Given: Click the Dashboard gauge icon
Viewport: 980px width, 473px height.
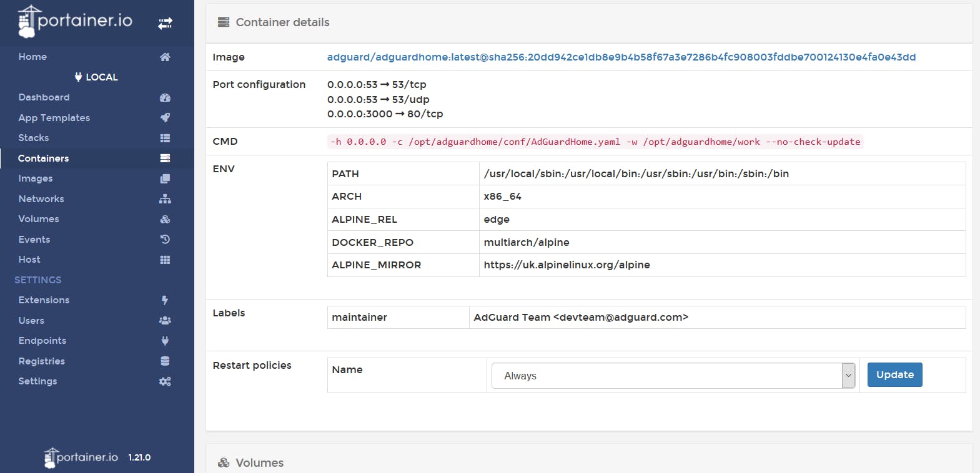Looking at the screenshot, I should [x=165, y=97].
